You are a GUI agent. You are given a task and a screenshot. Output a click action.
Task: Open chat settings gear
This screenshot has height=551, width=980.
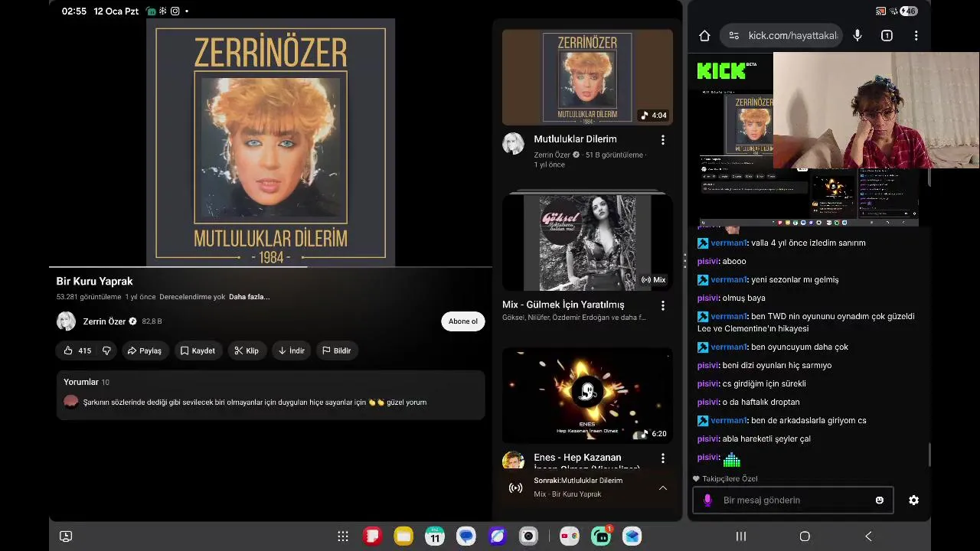913,500
